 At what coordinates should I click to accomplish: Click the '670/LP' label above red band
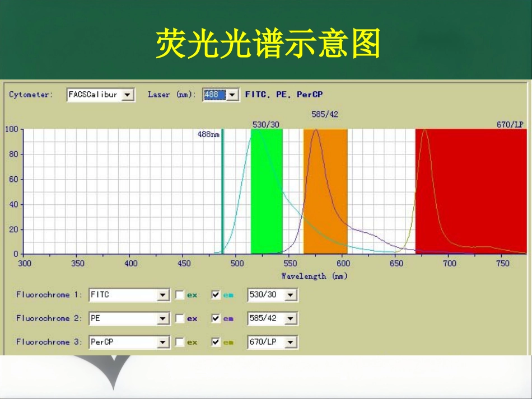tap(510, 125)
